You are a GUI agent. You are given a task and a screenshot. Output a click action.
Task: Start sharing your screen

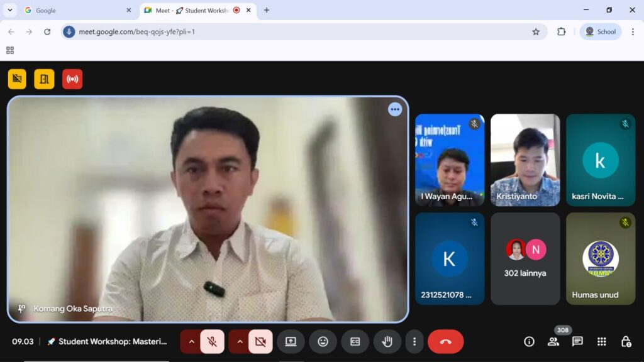[x=291, y=341]
